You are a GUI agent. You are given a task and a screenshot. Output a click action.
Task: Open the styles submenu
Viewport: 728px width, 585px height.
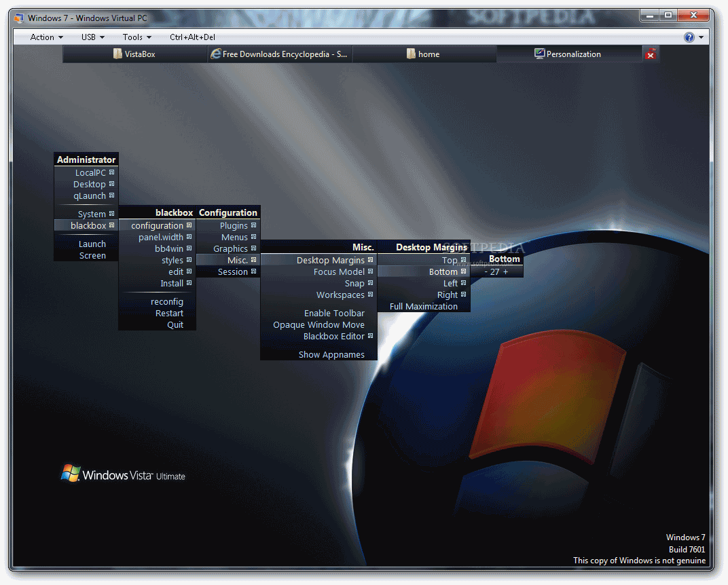(158, 260)
